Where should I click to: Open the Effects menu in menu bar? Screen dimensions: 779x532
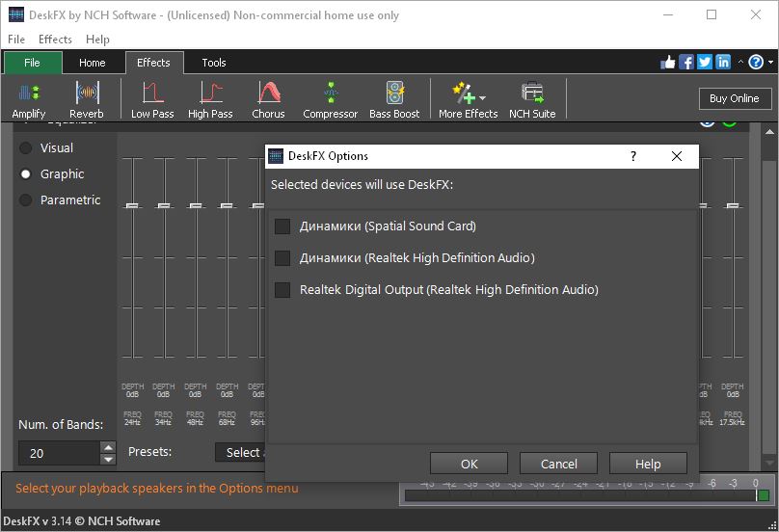55,40
